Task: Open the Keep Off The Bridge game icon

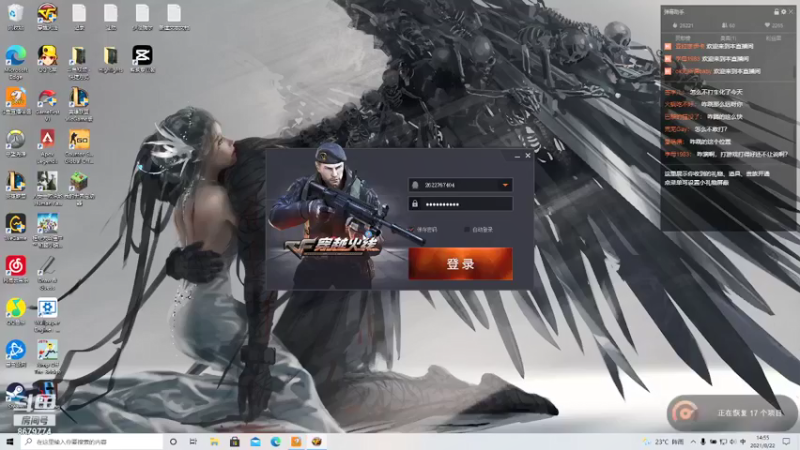Action: [47, 350]
